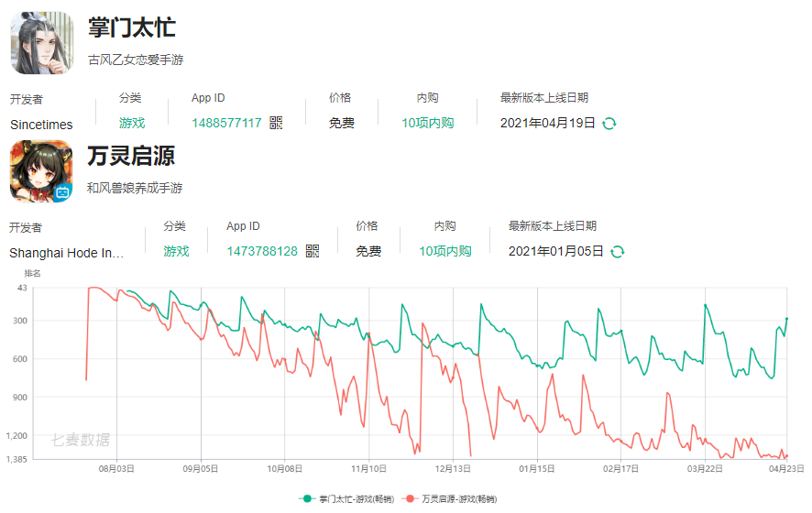Select the 万灵启源 title text

(131, 156)
